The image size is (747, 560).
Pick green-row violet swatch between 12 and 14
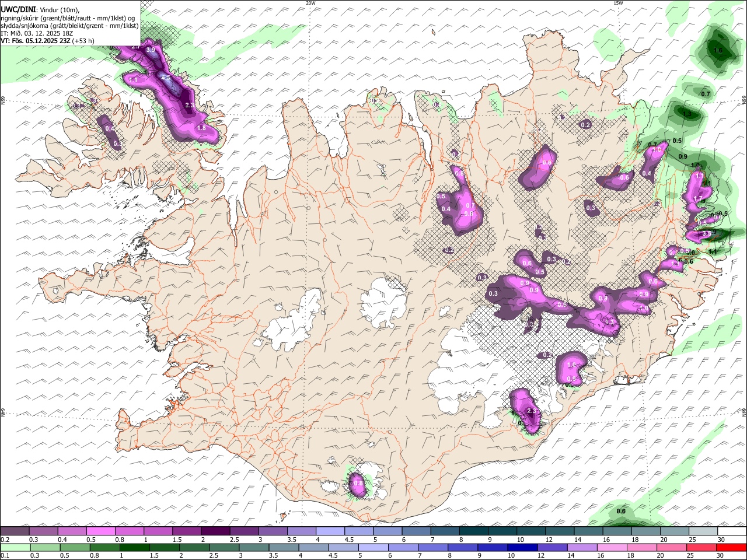click(552, 547)
